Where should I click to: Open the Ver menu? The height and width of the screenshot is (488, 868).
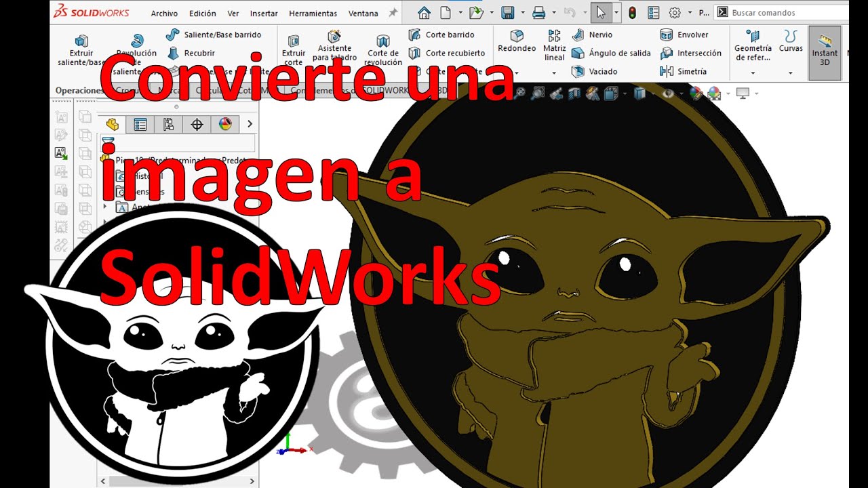(x=233, y=13)
